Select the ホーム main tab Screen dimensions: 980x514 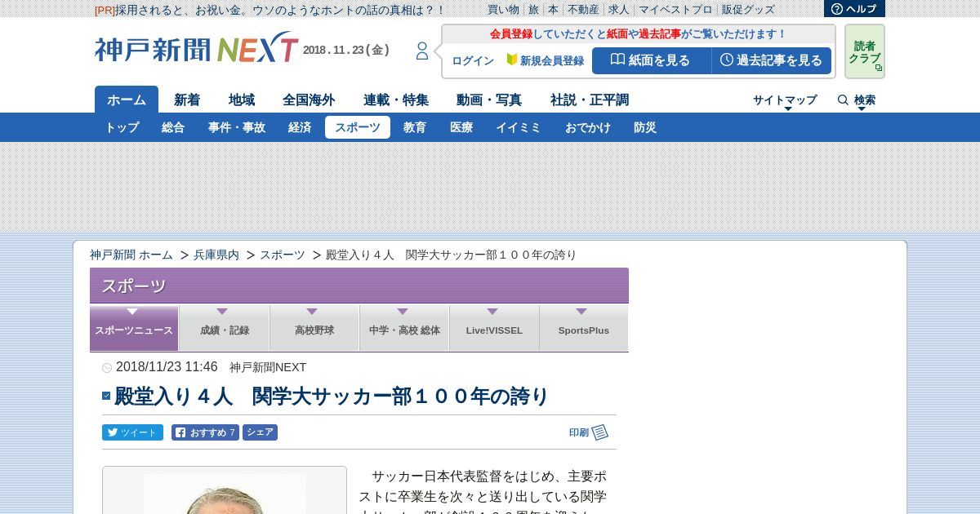[x=127, y=100]
